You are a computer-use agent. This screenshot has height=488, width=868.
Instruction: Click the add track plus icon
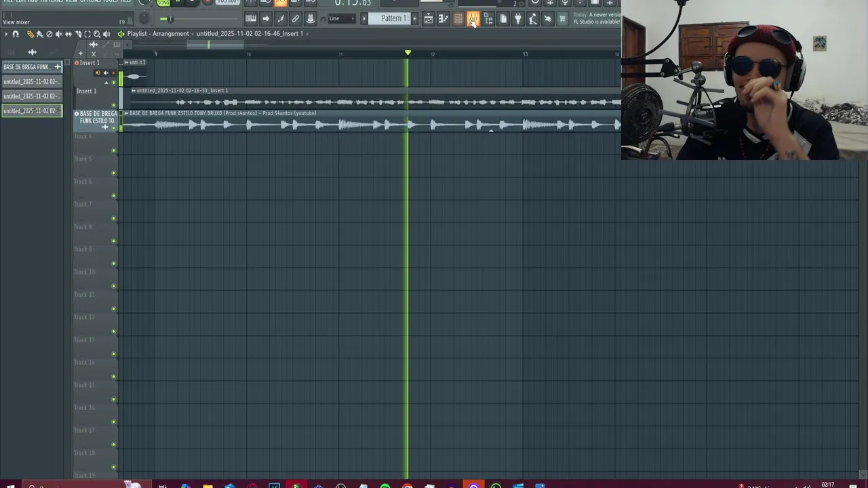[x=81, y=54]
